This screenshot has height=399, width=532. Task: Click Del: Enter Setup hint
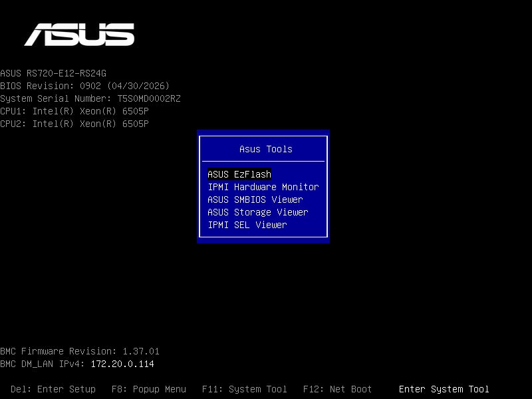click(53, 389)
